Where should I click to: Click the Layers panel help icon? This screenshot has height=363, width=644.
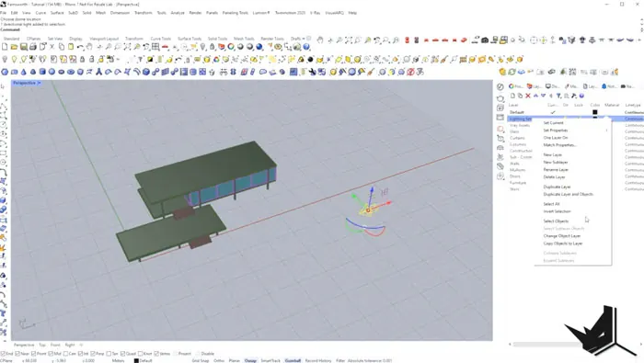pos(581,96)
